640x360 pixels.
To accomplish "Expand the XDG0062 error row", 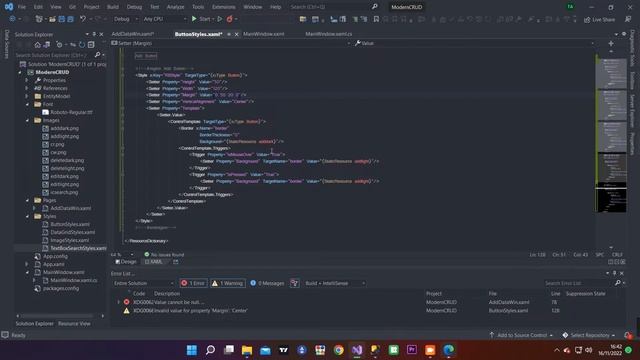I will [119, 302].
